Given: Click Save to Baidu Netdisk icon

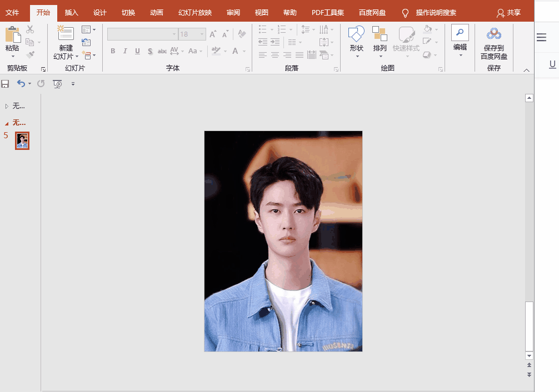Looking at the screenshot, I should (493, 35).
